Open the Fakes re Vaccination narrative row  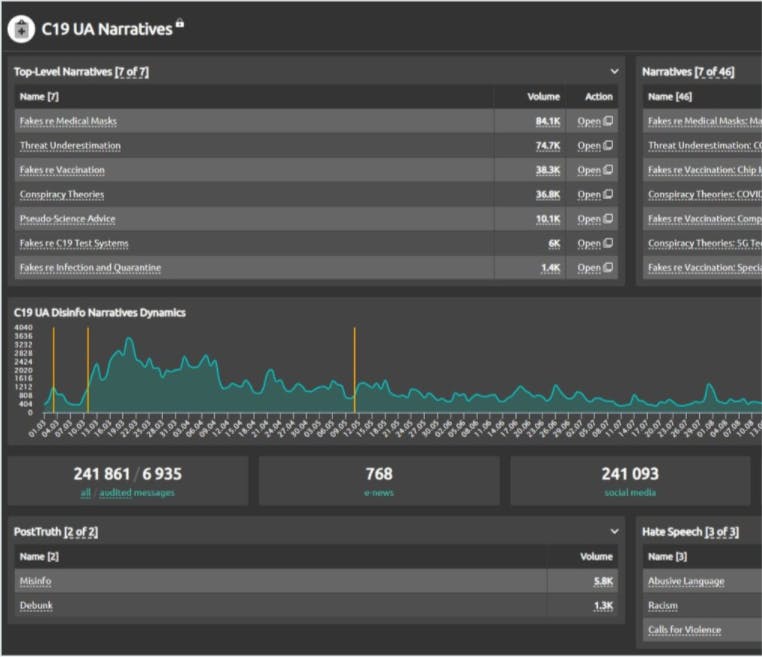595,170
